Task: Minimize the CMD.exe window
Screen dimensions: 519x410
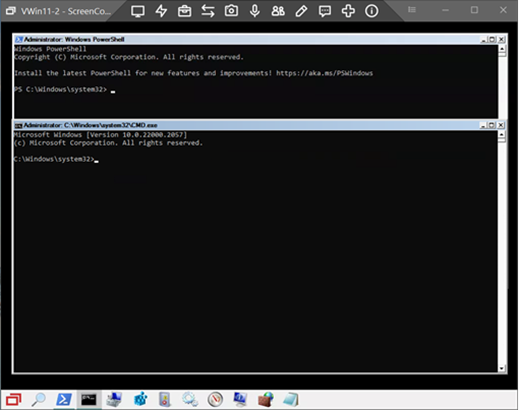Action: click(483, 125)
